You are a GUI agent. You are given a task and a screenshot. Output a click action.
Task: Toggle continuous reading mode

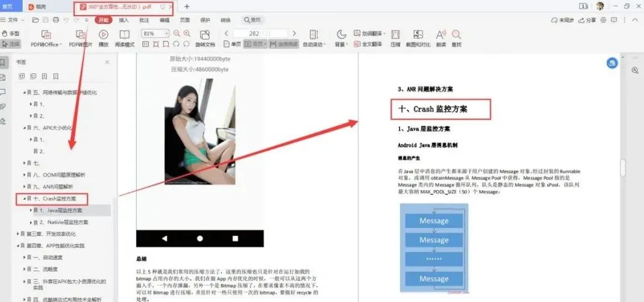tap(283, 44)
